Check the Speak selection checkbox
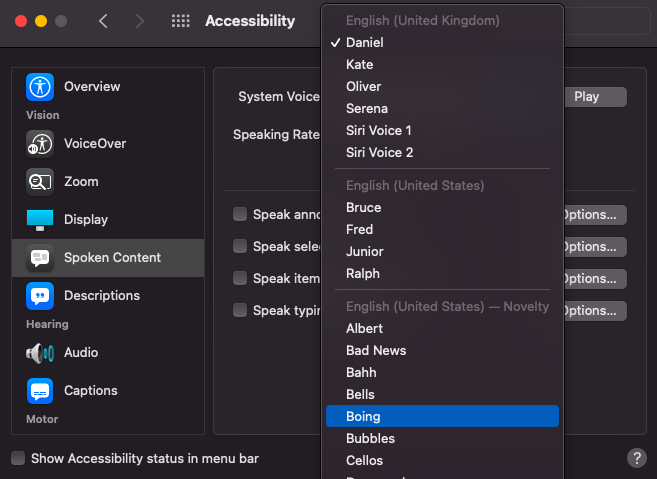 click(240, 247)
